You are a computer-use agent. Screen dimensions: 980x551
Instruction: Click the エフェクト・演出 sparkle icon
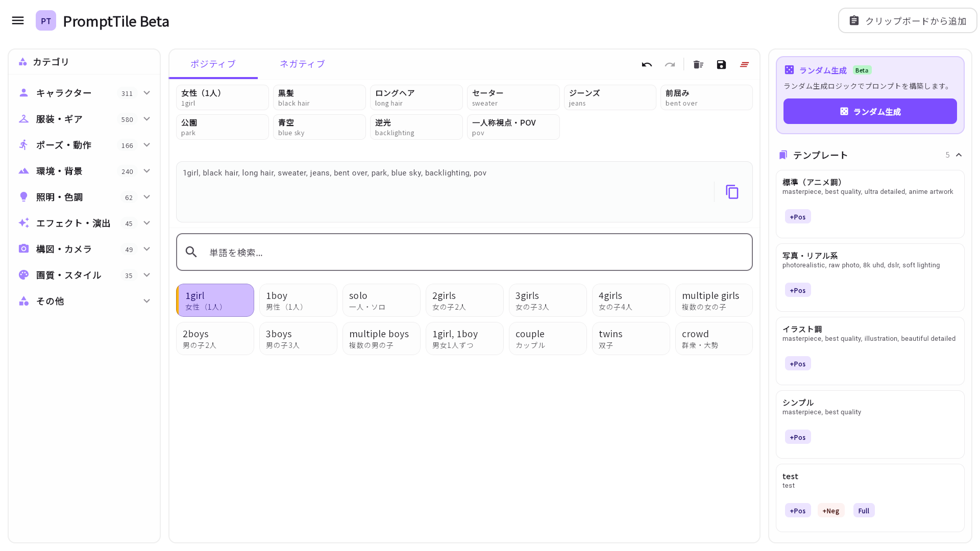[x=23, y=223]
